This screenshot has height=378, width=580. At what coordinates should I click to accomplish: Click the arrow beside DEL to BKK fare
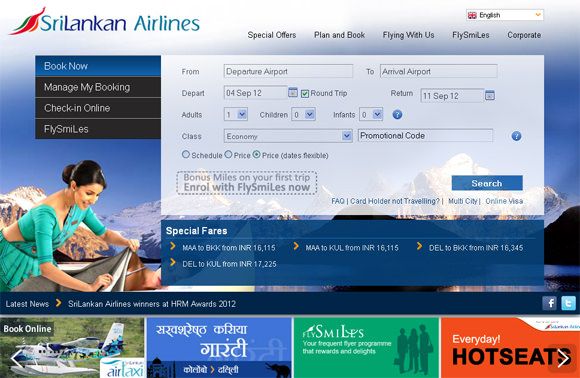coord(419,246)
